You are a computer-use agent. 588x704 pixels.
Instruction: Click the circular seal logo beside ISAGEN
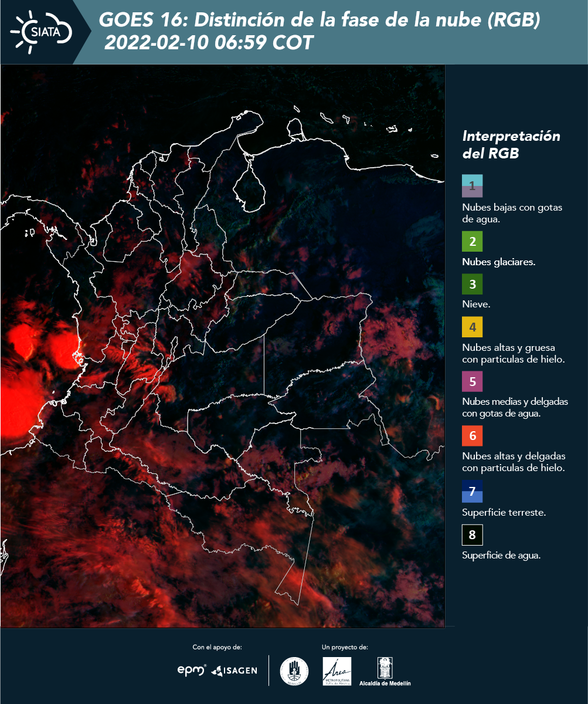[294, 671]
